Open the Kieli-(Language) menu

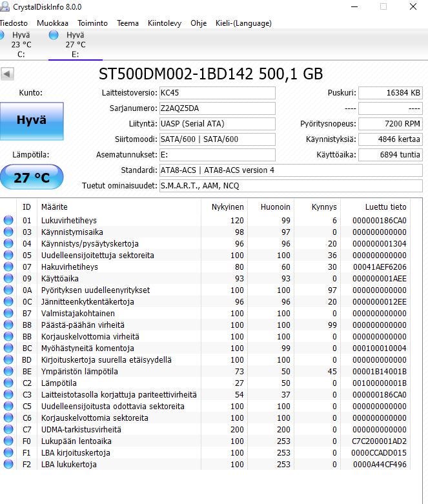tap(243, 23)
